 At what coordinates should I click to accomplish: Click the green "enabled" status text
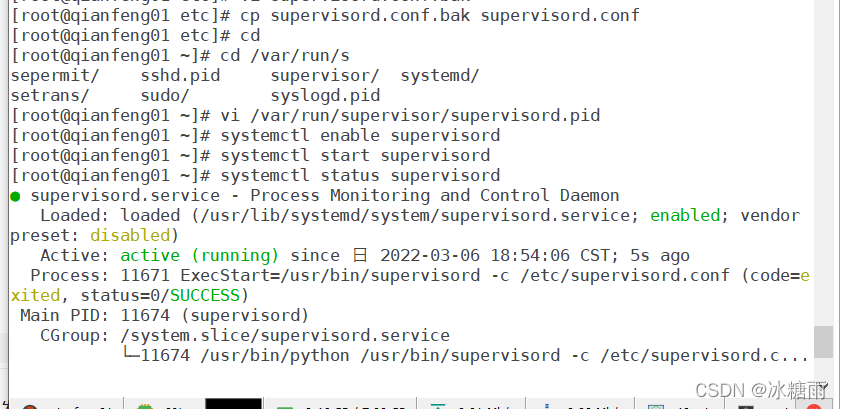[685, 215]
